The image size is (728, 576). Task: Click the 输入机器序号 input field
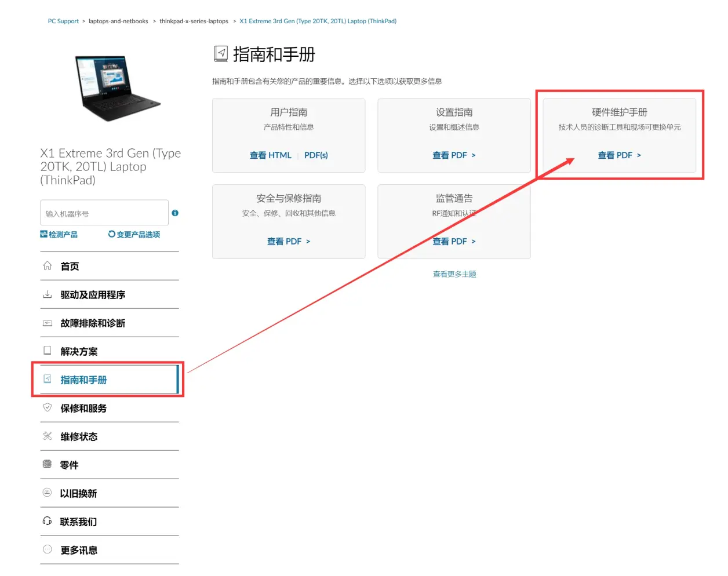(x=104, y=213)
